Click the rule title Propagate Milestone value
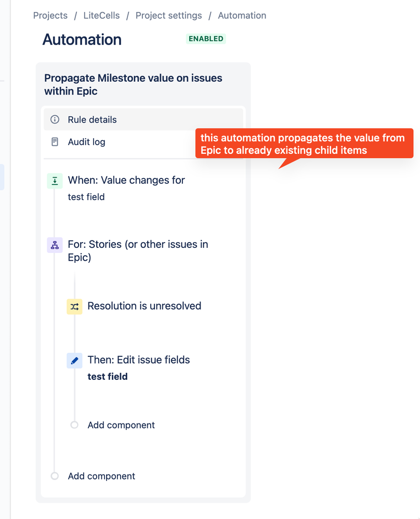420x519 pixels. [x=133, y=84]
